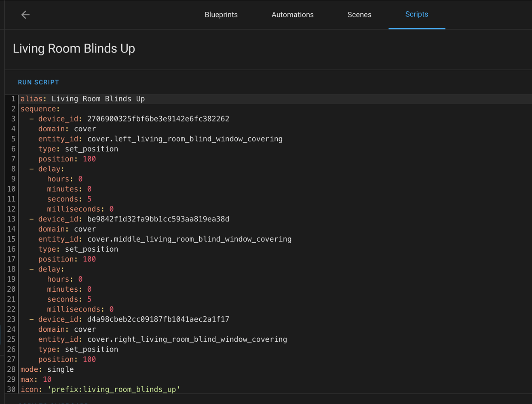Click the Living Room Blinds Up heading

coord(74,49)
